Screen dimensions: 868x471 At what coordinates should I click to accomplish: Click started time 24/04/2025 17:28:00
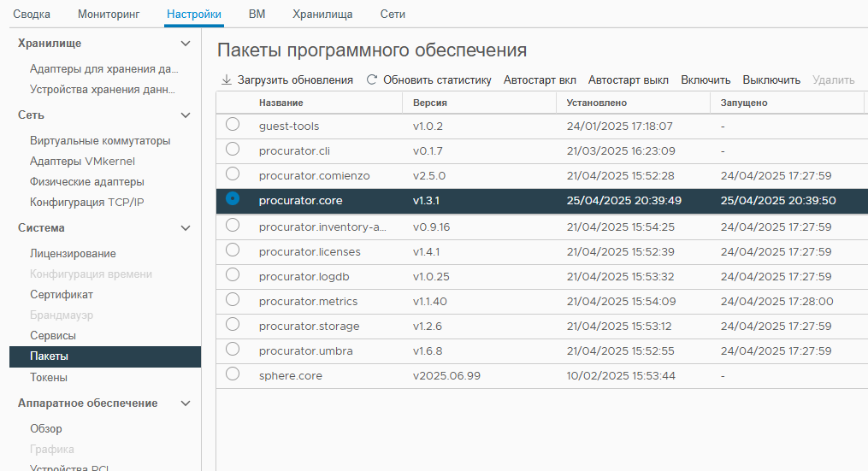[776, 302]
